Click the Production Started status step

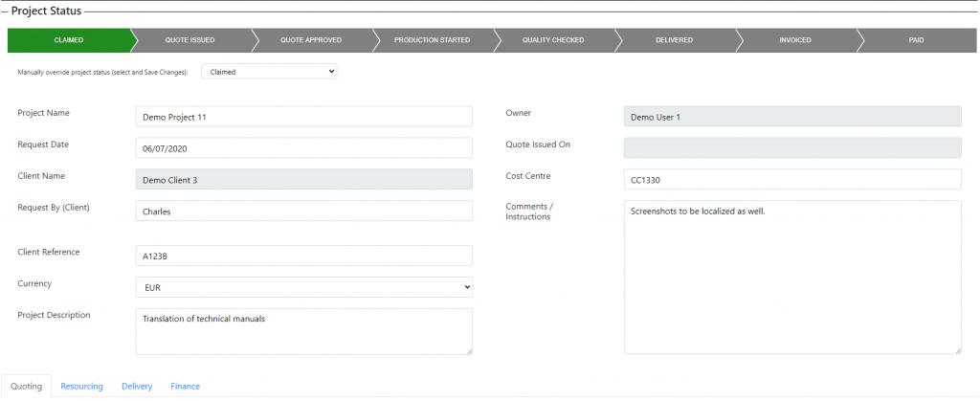tap(432, 40)
